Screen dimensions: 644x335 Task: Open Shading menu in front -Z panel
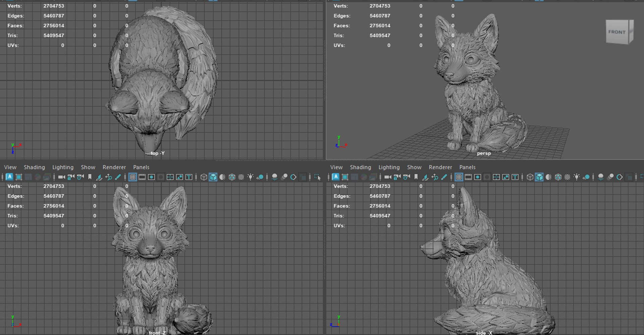click(34, 167)
